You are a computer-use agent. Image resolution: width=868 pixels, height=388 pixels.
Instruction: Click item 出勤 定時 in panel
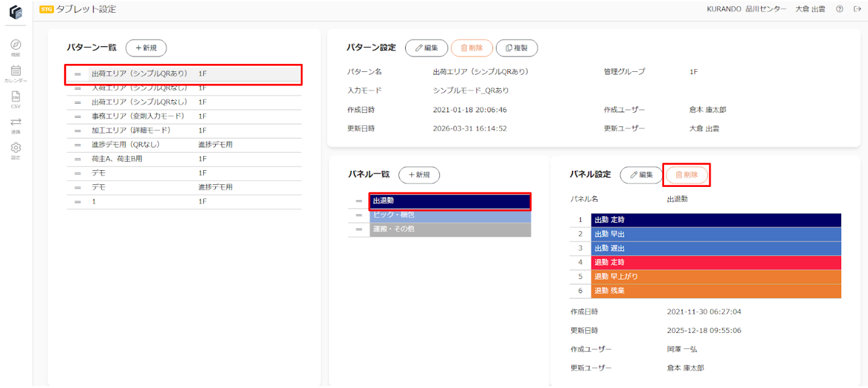716,220
